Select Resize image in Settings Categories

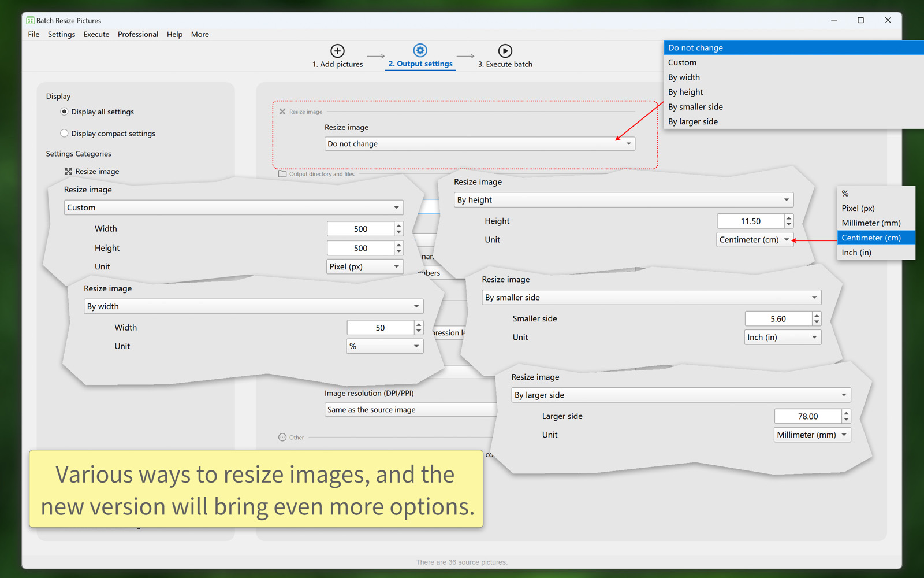97,171
